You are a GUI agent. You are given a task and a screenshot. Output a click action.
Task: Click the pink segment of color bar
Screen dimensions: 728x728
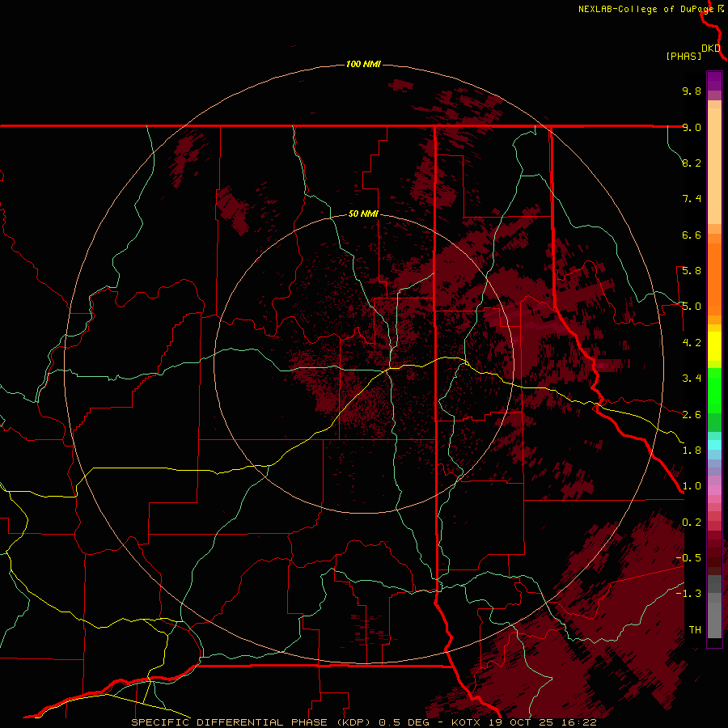pyautogui.click(x=714, y=489)
